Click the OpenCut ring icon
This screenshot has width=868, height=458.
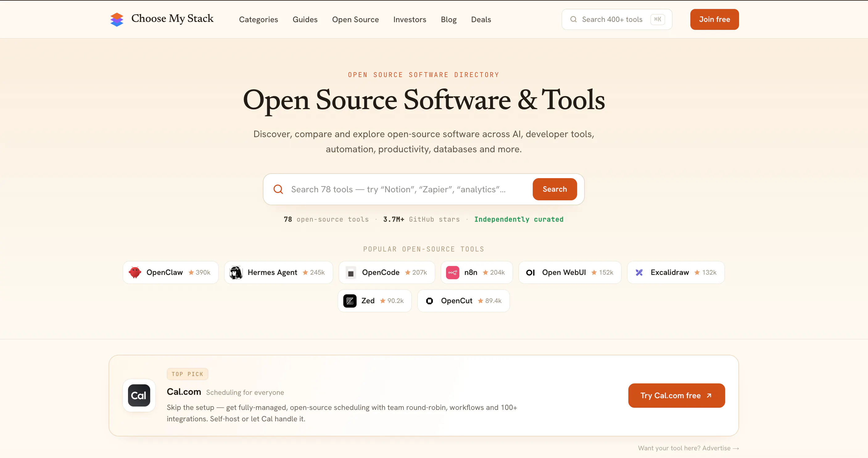429,301
